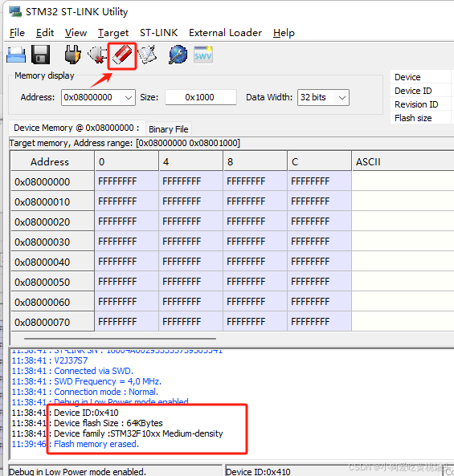454x476 pixels.
Task: Click the Size input field 0x1000
Action: point(201,97)
